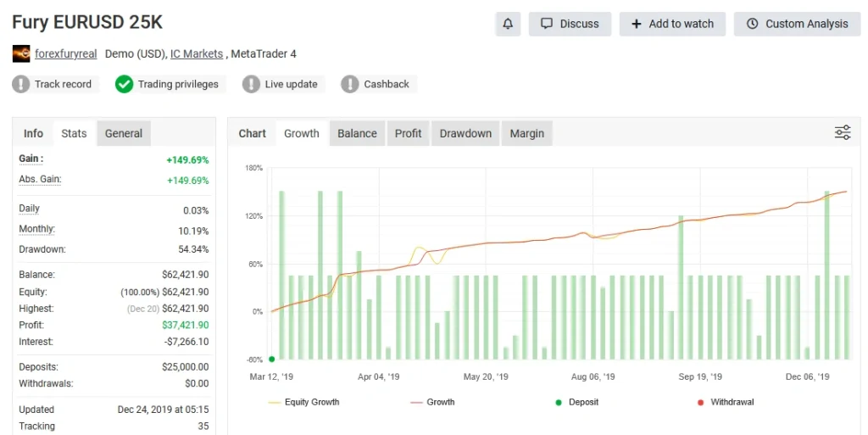Open forexfuryreal profile link
The height and width of the screenshot is (435, 868).
pos(66,53)
